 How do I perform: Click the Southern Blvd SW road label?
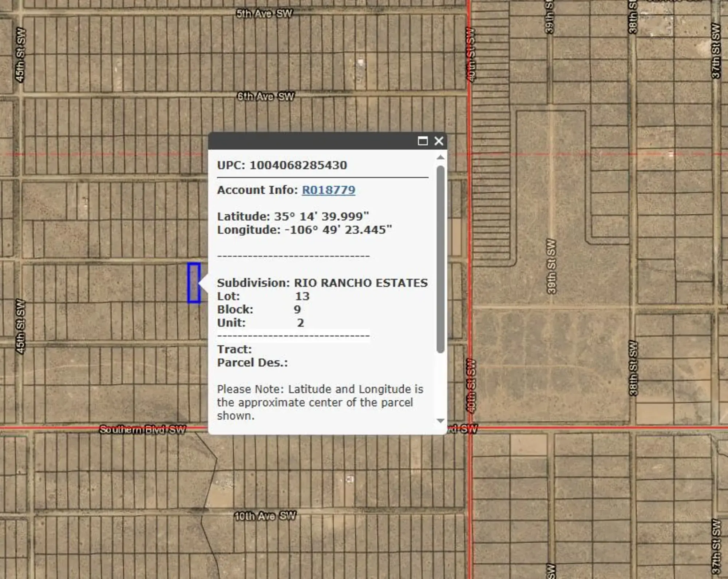click(x=142, y=429)
